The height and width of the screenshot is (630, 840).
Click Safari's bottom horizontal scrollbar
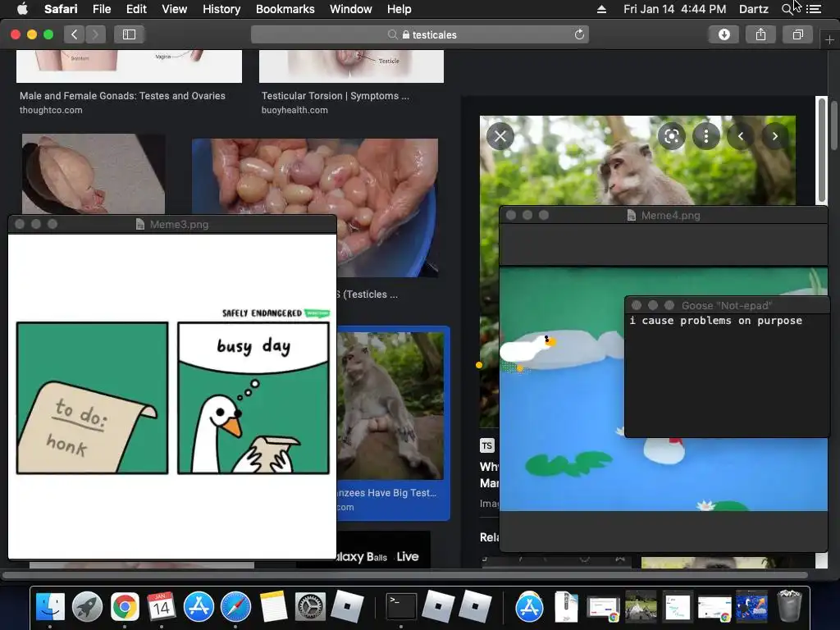(405, 575)
